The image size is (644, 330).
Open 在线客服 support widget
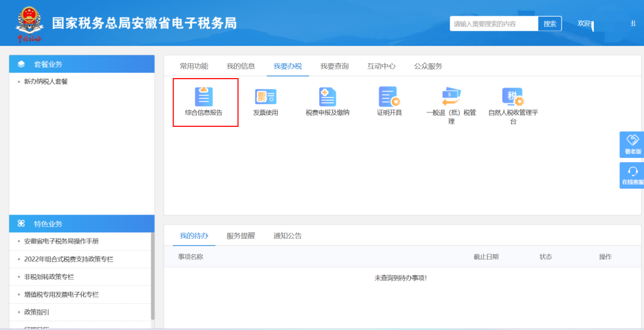pyautogui.click(x=632, y=175)
